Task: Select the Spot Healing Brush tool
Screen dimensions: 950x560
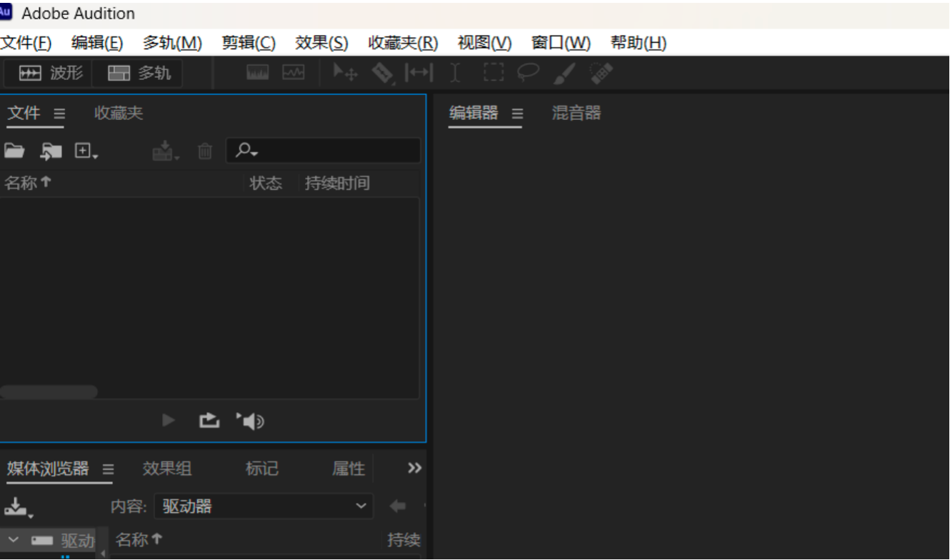Action: point(601,73)
